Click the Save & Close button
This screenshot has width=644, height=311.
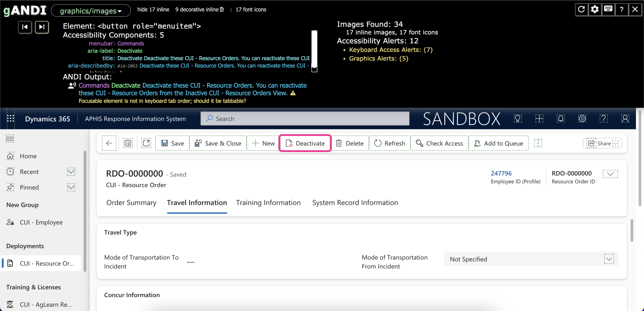pyautogui.click(x=218, y=143)
